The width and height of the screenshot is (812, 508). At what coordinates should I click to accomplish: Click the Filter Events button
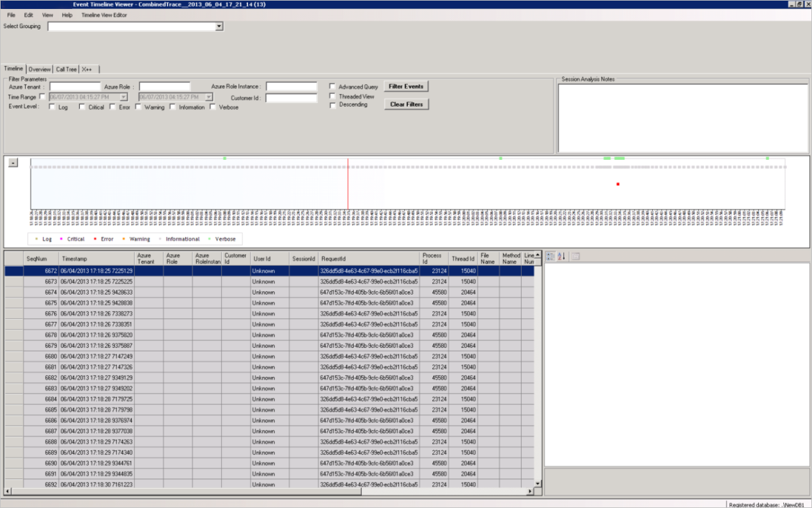[x=406, y=86]
